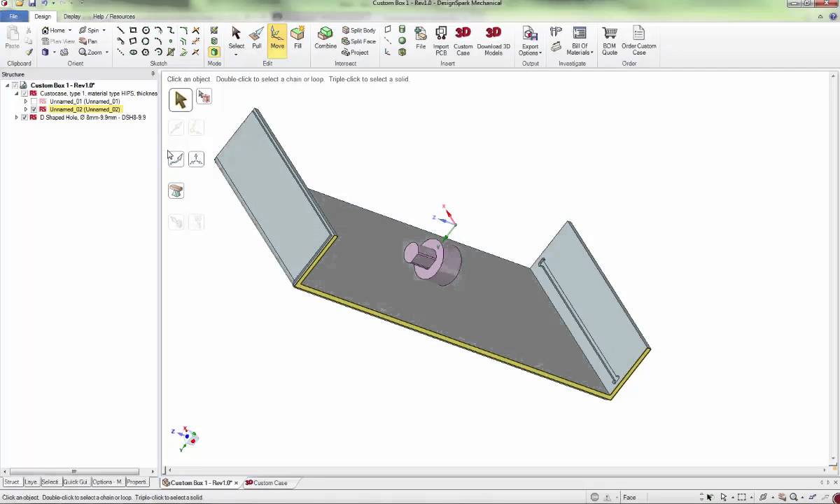Open the Combine tool
Screen dimensions: 840x504
[325, 38]
